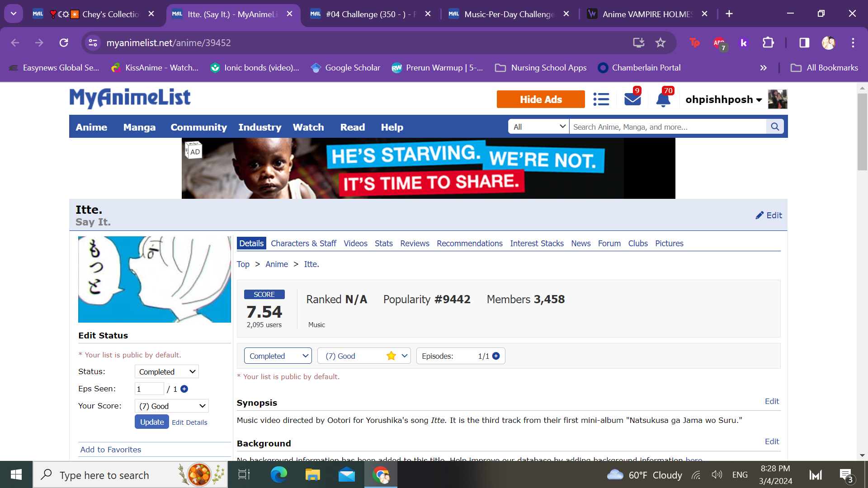The image size is (868, 488).
Task: Bookmark this page with star icon
Action: (x=660, y=43)
